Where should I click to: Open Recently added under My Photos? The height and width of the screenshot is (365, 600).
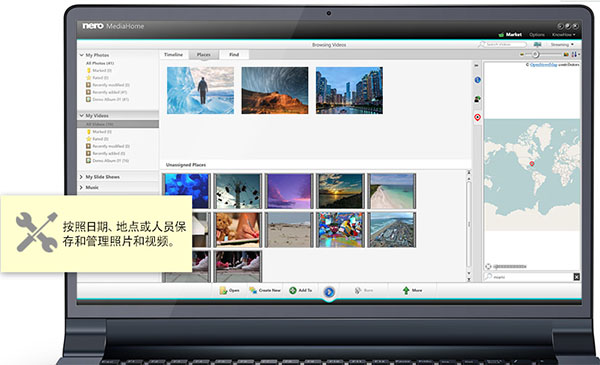click(106, 92)
